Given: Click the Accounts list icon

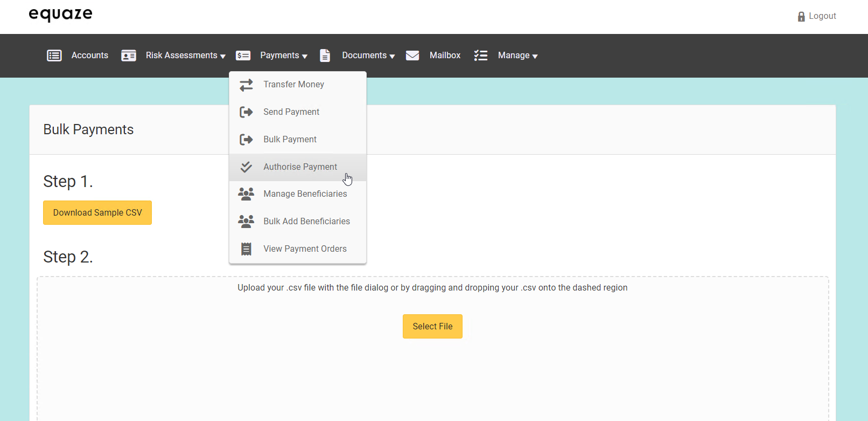Looking at the screenshot, I should pos(54,56).
